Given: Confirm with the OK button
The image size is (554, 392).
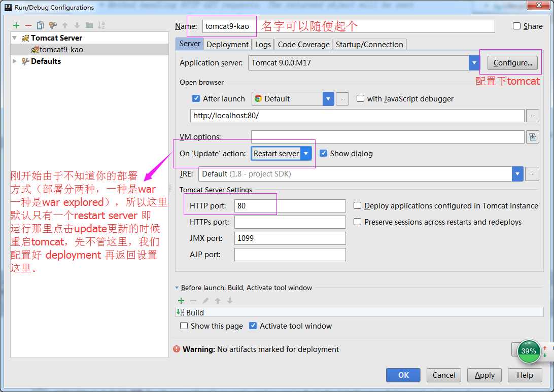Looking at the screenshot, I should pyautogui.click(x=403, y=375).
